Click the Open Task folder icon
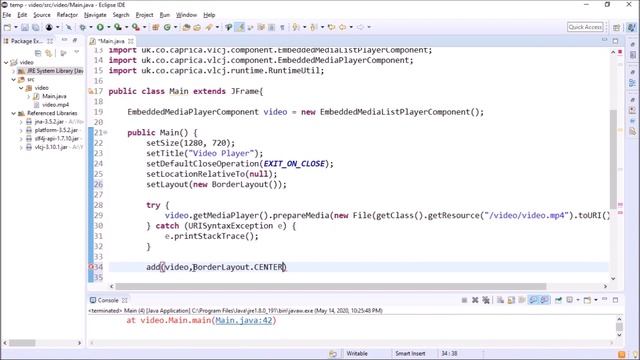This screenshot has height=360, width=640. point(197,27)
